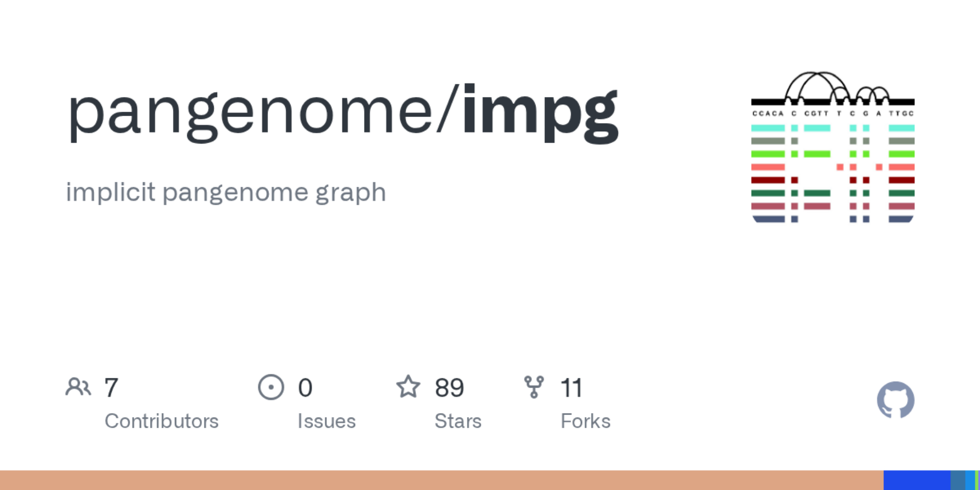
Task: Click the Contributors people icon
Action: point(78,387)
